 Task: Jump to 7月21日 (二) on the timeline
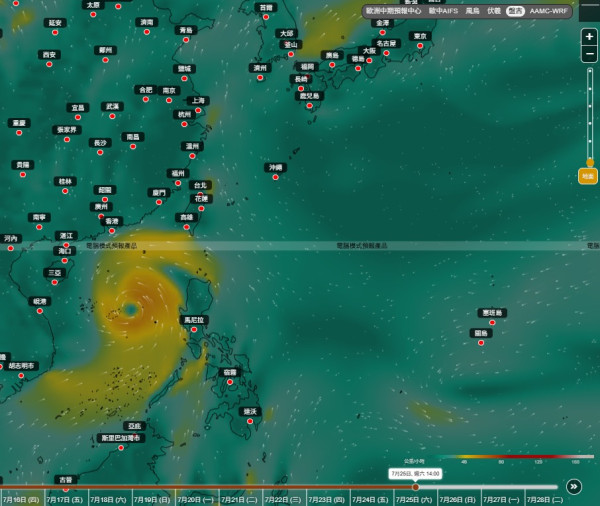239,499
